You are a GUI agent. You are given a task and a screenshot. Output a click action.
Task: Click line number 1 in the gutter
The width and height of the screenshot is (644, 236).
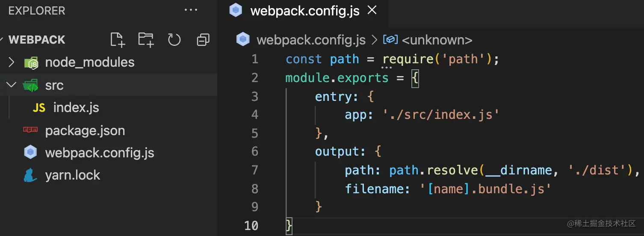pyautogui.click(x=255, y=59)
